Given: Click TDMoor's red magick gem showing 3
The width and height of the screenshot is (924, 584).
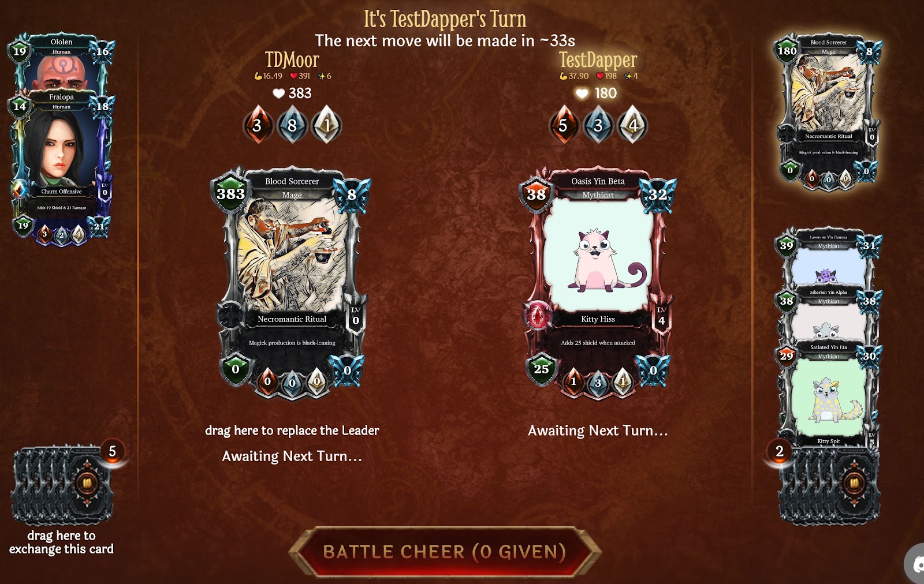Looking at the screenshot, I should [x=258, y=125].
